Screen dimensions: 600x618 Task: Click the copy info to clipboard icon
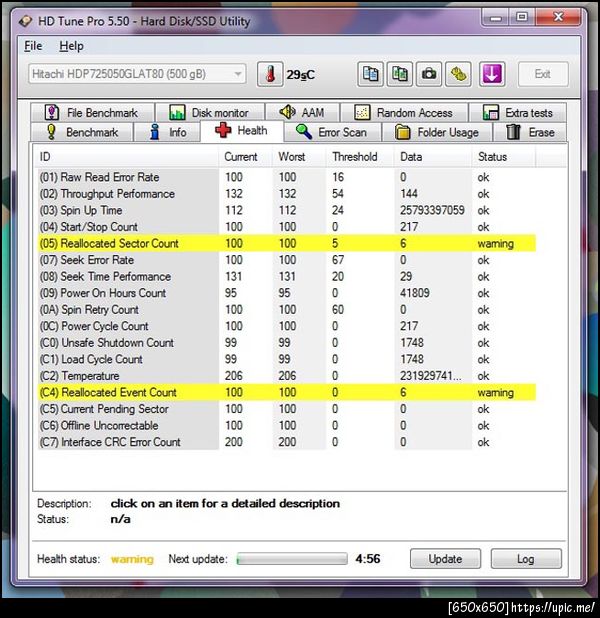370,74
